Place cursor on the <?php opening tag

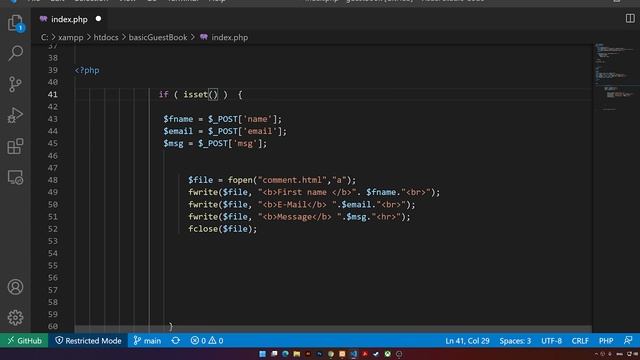pyautogui.click(x=87, y=70)
